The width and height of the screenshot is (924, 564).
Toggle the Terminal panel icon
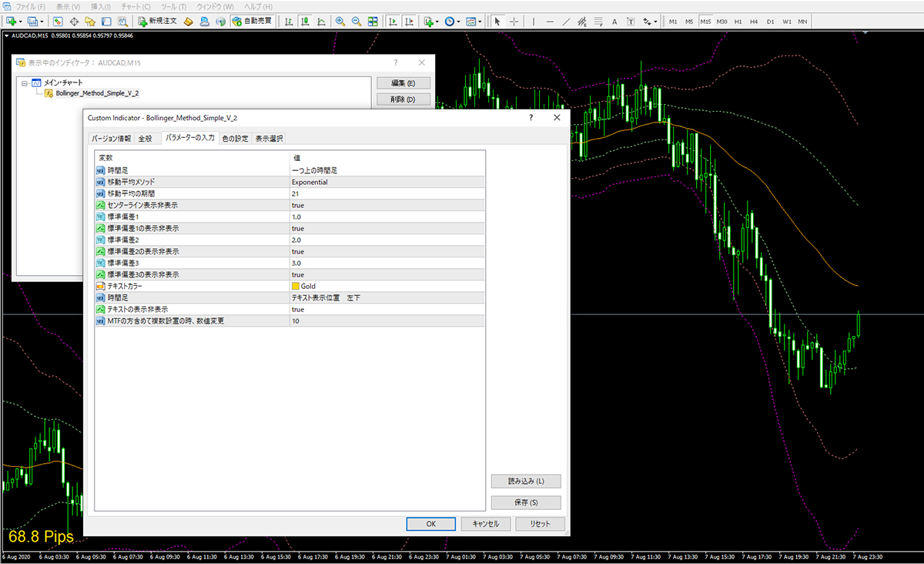pos(105,21)
